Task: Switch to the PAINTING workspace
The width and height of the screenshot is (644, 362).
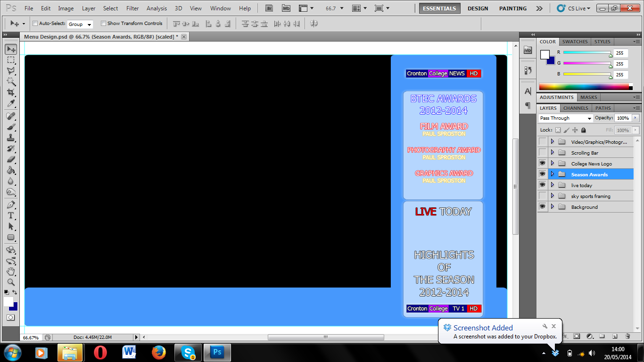Action: [x=512, y=8]
